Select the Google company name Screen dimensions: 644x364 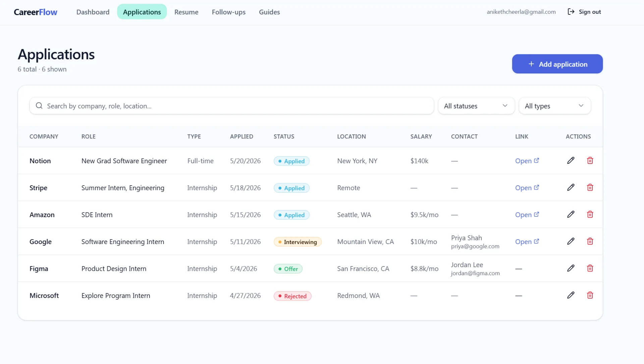[41, 242]
